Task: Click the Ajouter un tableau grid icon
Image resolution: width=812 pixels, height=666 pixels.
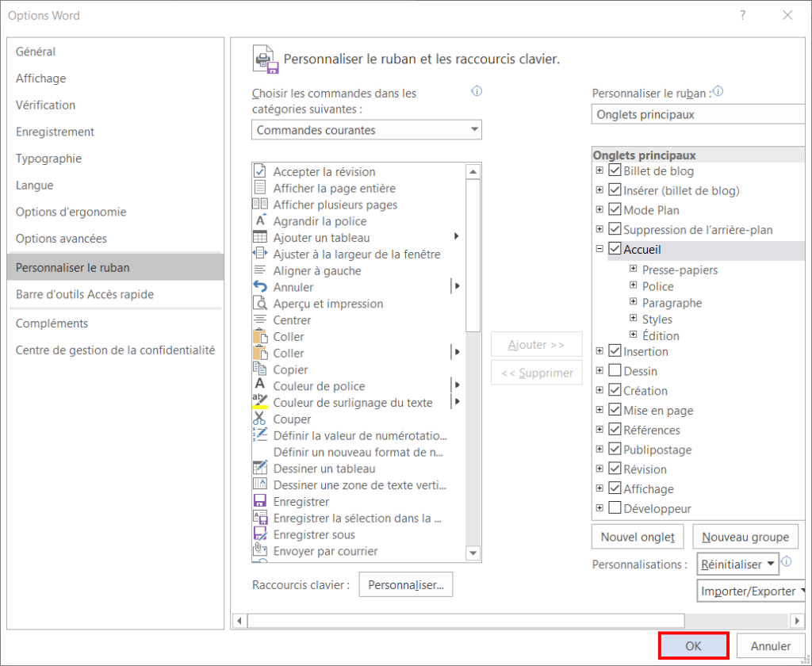Action: coord(260,237)
